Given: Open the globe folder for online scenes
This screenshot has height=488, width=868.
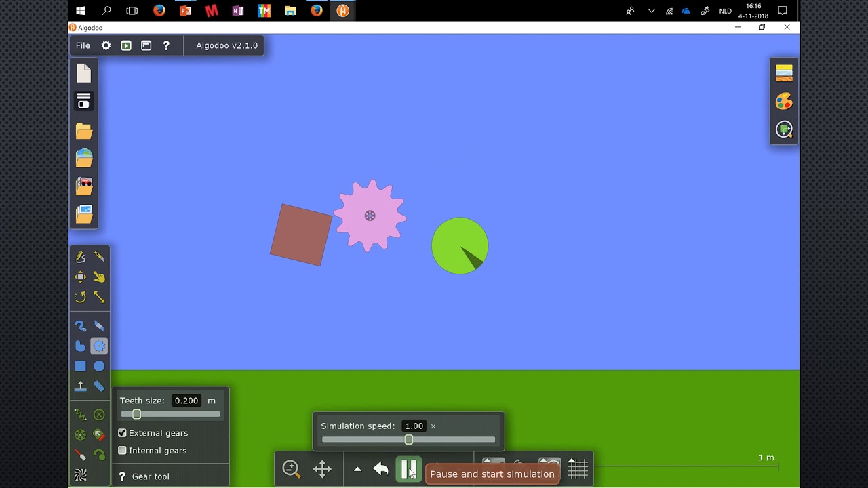Looking at the screenshot, I should pyautogui.click(x=83, y=158).
